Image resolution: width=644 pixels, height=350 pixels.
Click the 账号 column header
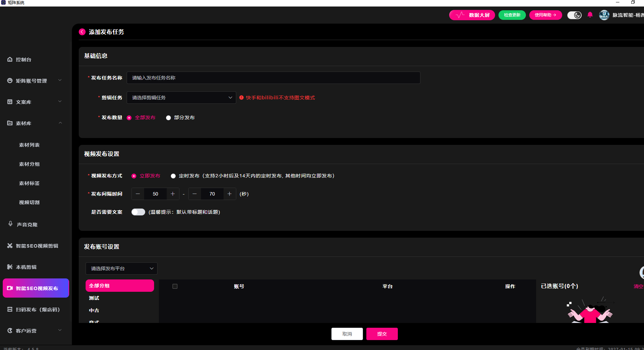click(239, 286)
